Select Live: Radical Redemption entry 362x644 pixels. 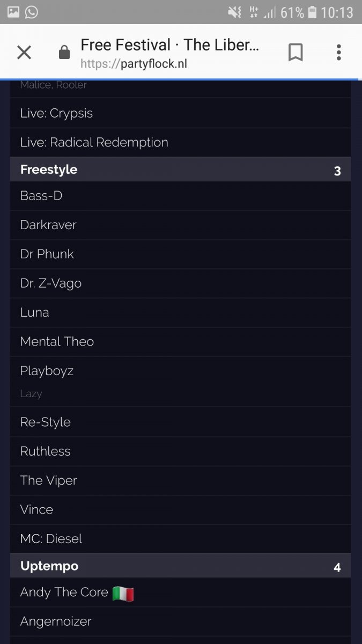tap(94, 142)
